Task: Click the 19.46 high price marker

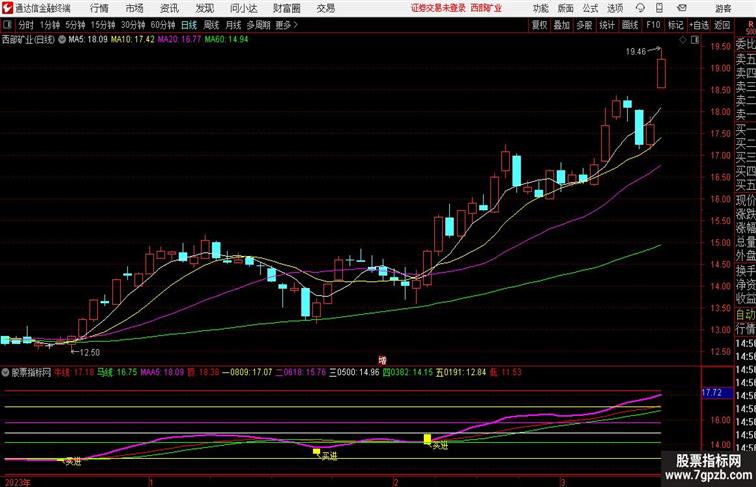Action: click(x=636, y=52)
